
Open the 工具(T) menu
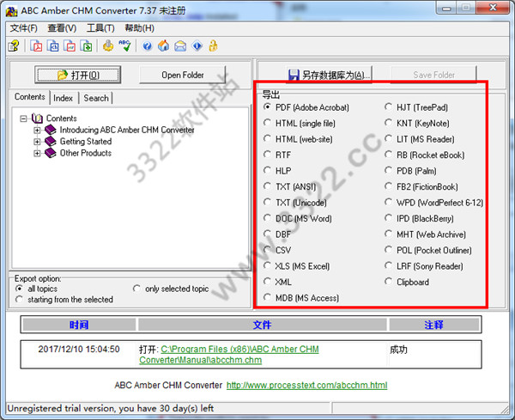(100, 28)
